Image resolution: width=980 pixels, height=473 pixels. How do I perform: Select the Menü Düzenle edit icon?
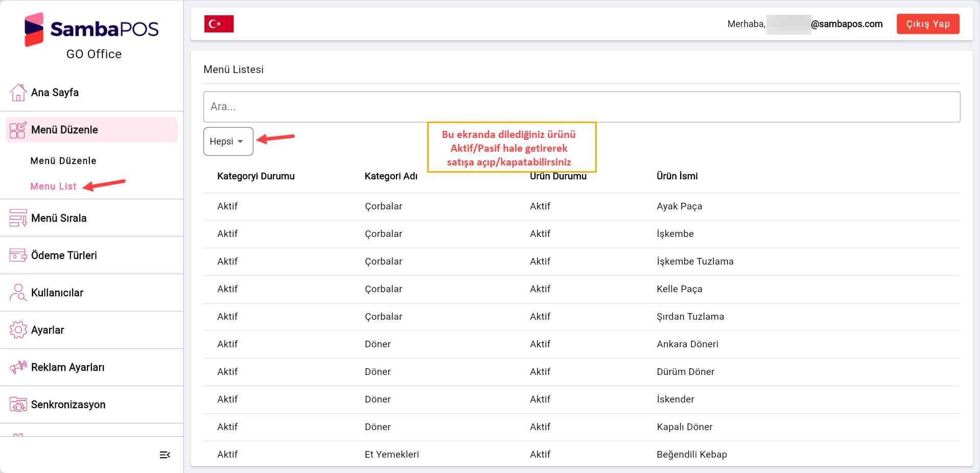(17, 130)
